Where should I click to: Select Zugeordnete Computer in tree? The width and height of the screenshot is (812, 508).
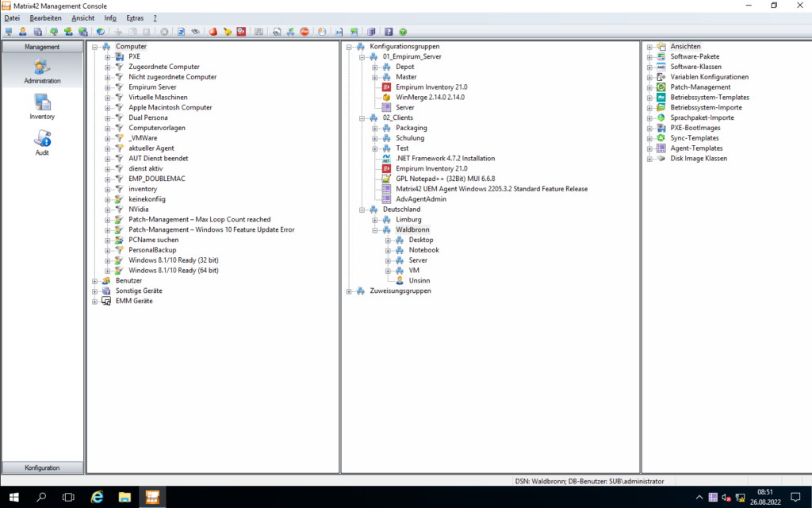click(163, 67)
